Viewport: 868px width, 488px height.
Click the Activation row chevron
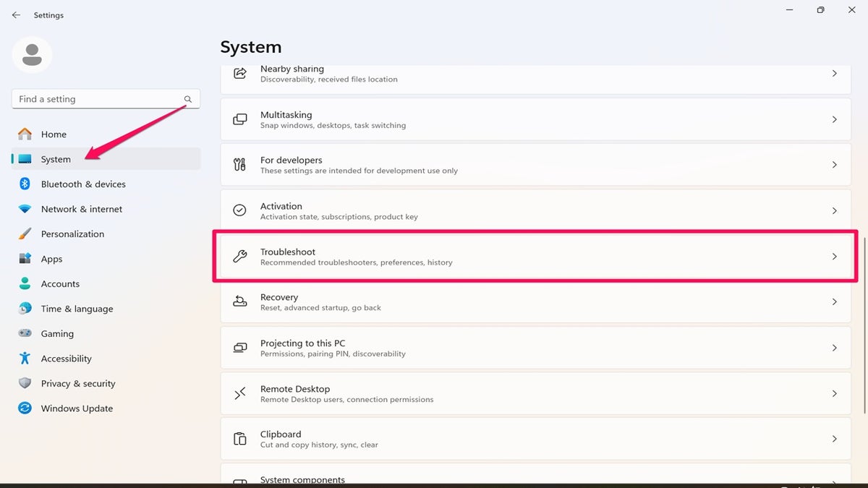point(834,210)
